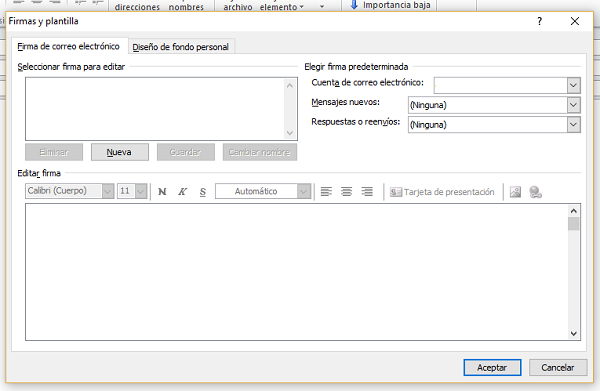
Task: Close the Firmas y plantilla dialog
Action: 575,21
